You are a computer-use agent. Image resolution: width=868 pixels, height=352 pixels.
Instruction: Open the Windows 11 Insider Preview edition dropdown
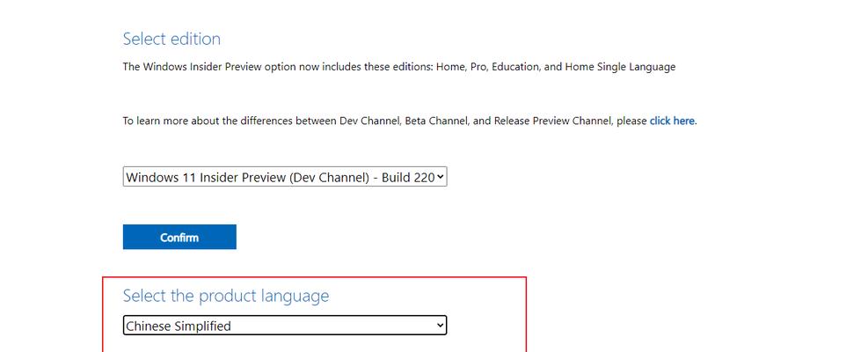(x=285, y=178)
